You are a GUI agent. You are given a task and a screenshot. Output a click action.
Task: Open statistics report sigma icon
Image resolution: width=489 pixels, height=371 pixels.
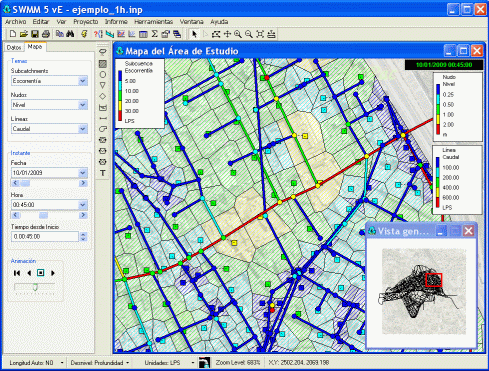coord(154,34)
